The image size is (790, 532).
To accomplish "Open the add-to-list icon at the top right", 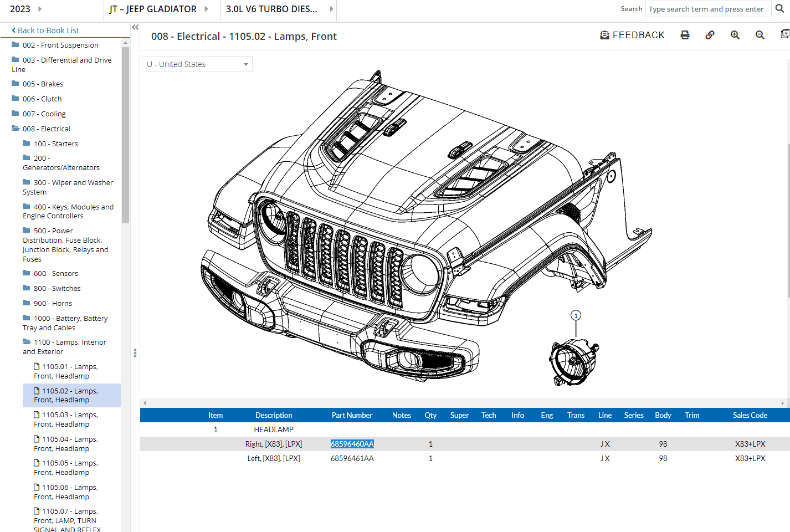I will pyautogui.click(x=785, y=34).
